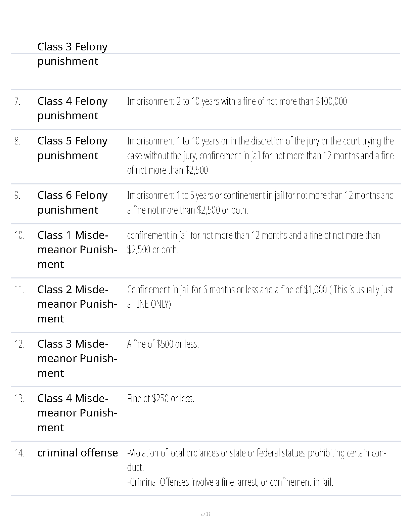Screen dimensions: 411x532
Task: Select the Class 6 Felony definition text
Action: (x=260, y=203)
